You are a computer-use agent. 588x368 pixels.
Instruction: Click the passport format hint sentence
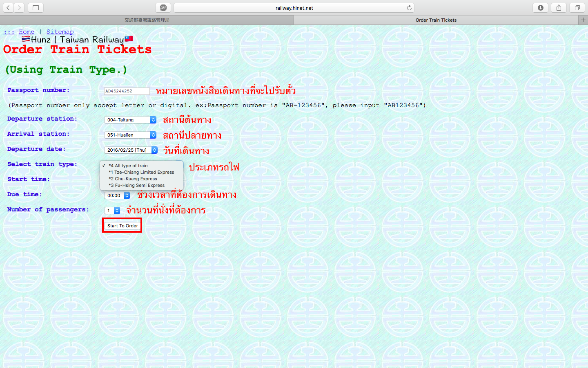pos(217,105)
